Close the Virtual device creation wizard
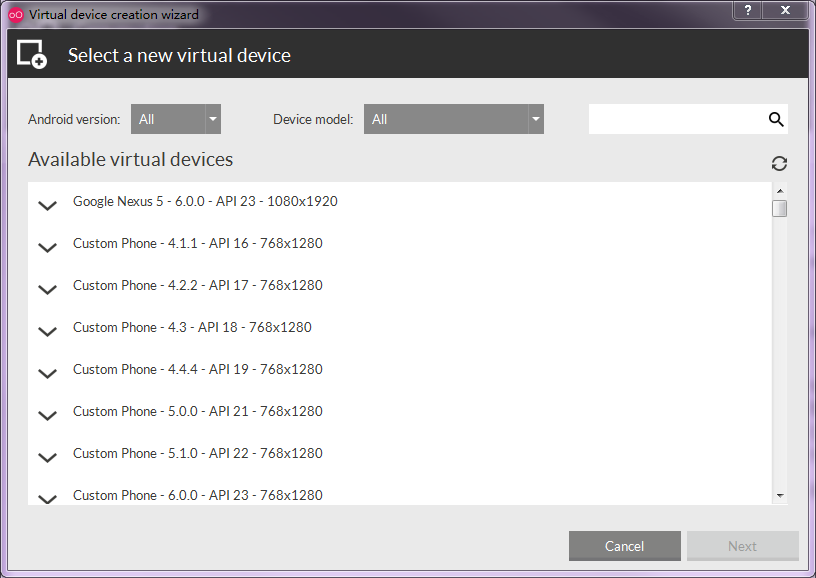 [x=786, y=10]
